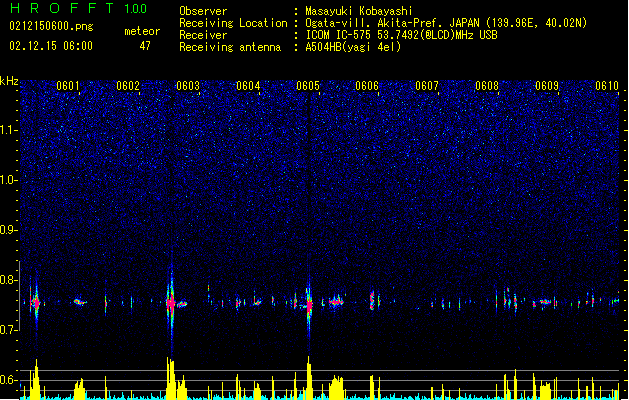Click the 1.1 kHz axis label
The image size is (629, 400).
pos(9,130)
